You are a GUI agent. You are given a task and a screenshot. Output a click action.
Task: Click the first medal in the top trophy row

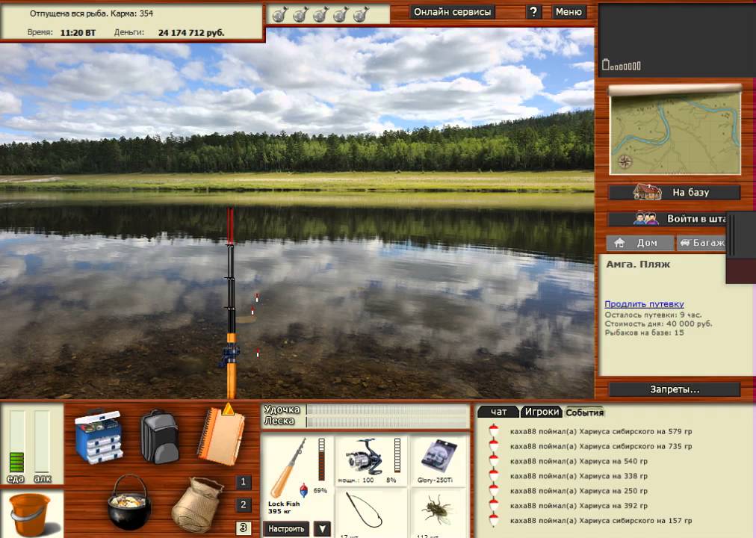279,14
